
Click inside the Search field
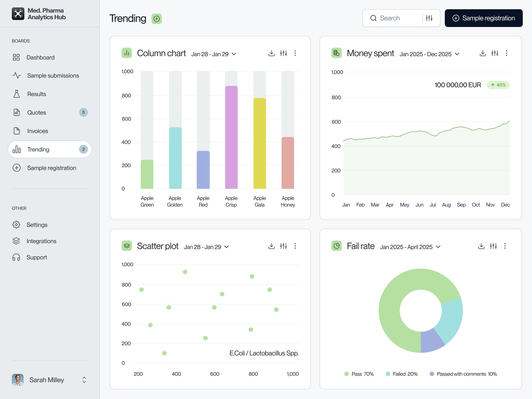pyautogui.click(x=394, y=18)
